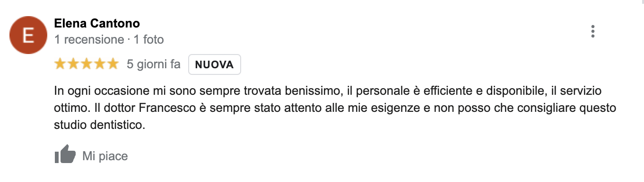
Task: Open Elena Cantono's profile name link
Action: click(x=97, y=23)
